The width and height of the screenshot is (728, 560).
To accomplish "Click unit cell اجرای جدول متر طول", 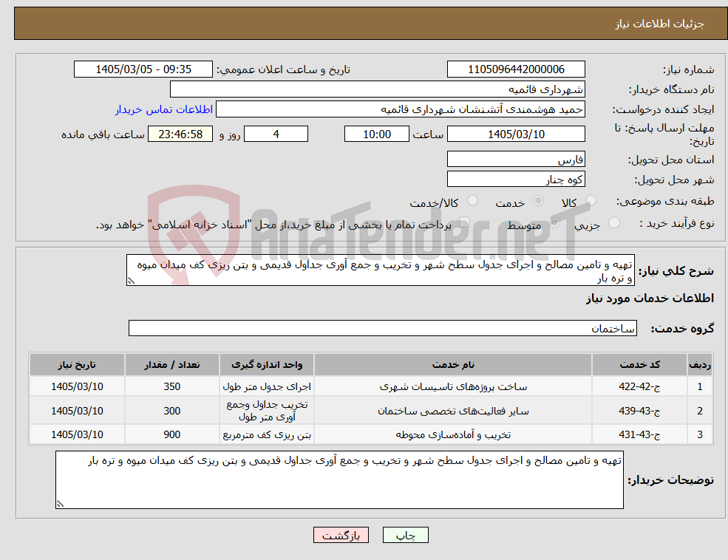I will click(267, 386).
